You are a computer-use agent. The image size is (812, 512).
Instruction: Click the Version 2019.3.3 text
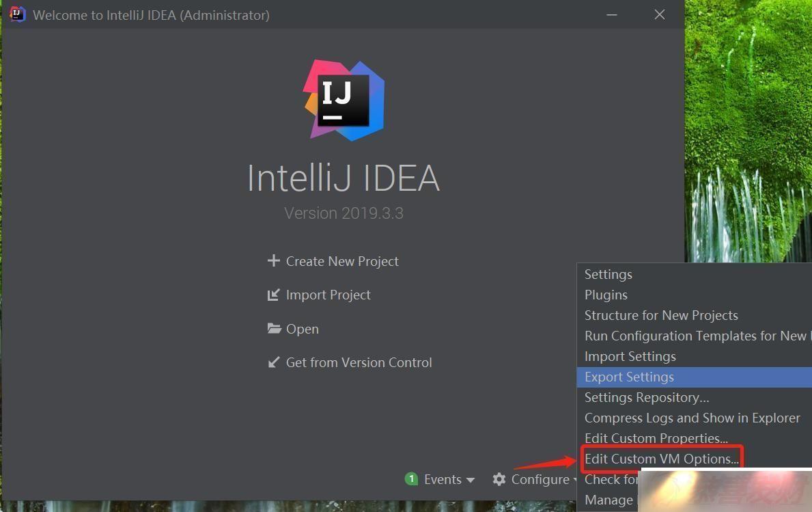click(344, 213)
